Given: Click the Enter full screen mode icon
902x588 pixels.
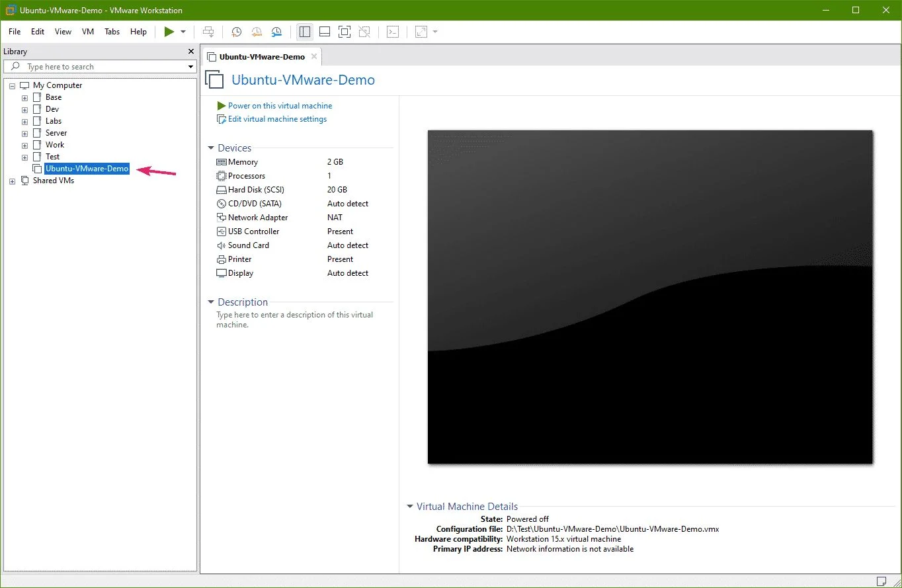Looking at the screenshot, I should point(344,32).
